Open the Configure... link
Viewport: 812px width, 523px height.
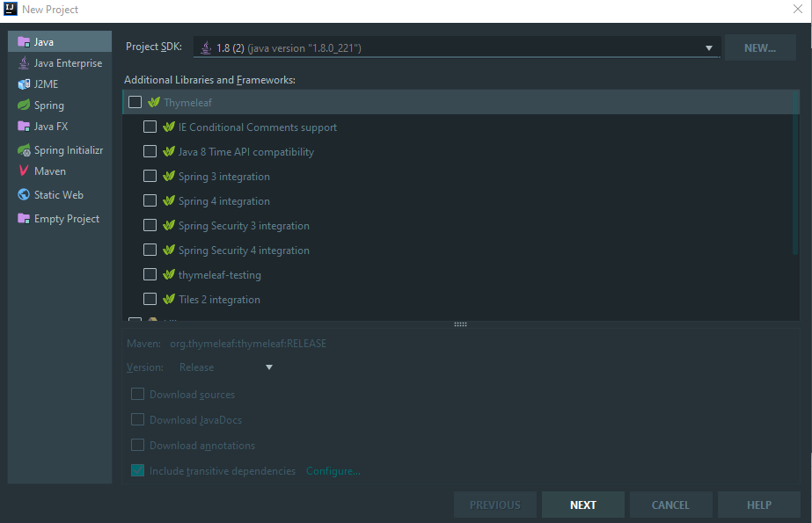333,471
